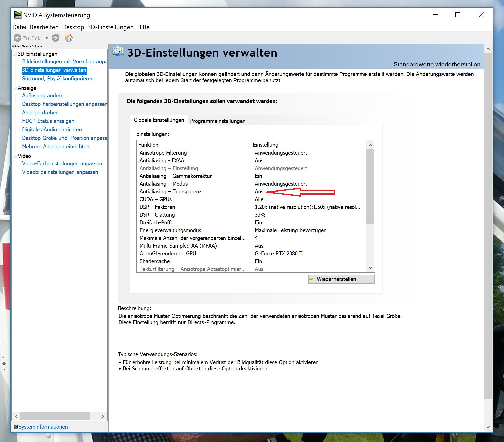Click the Wiederherstellen button

(341, 279)
